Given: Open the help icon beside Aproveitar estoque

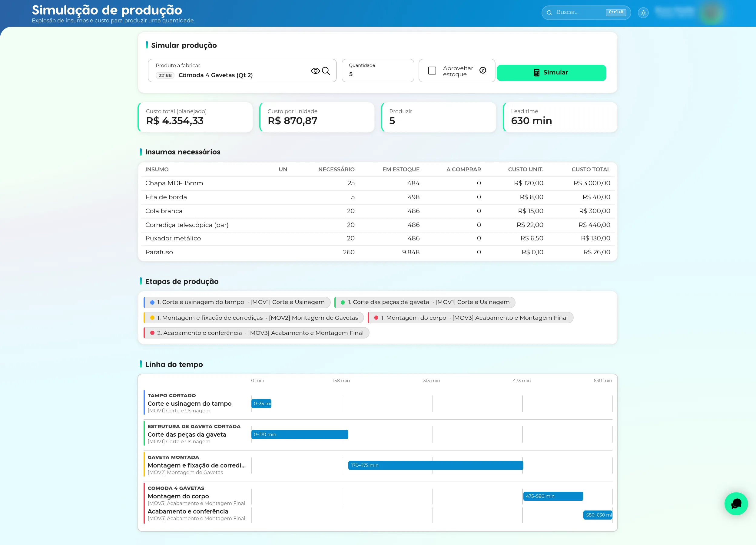Looking at the screenshot, I should pos(483,70).
